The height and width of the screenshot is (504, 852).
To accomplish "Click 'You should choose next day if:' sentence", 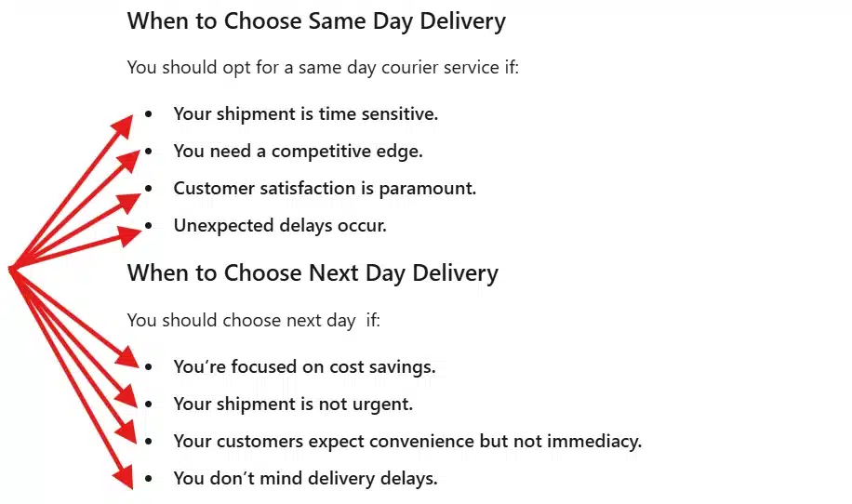I will click(253, 321).
